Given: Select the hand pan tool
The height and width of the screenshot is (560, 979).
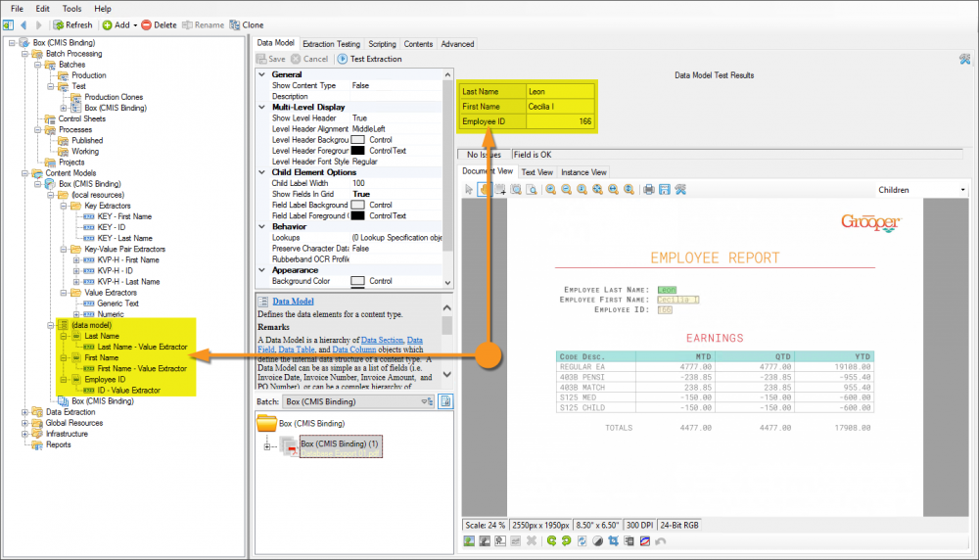Looking at the screenshot, I should [485, 189].
